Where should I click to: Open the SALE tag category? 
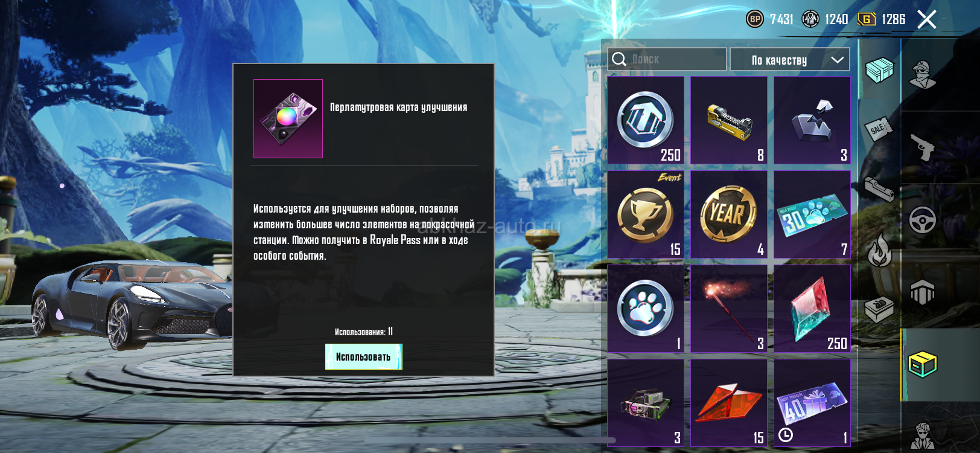[878, 128]
